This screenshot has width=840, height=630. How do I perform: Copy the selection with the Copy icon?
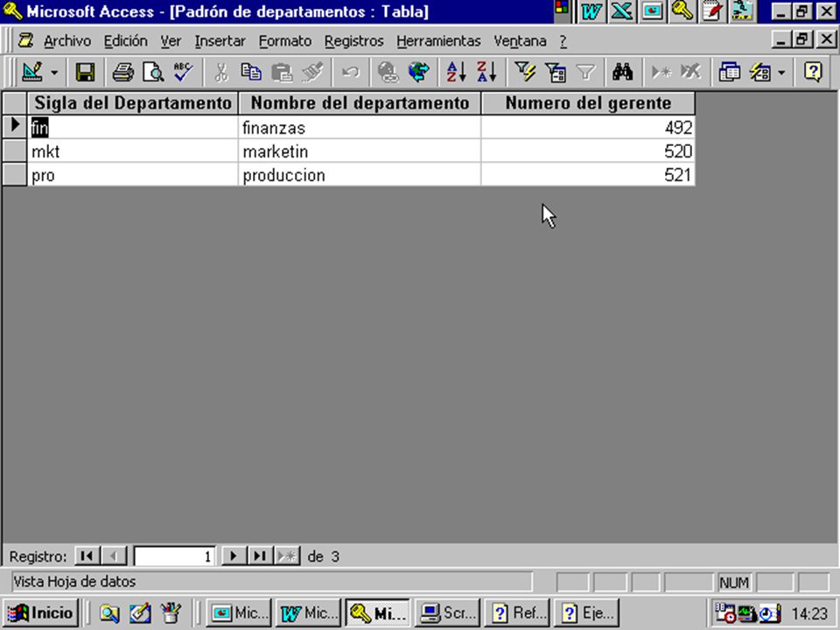pyautogui.click(x=251, y=72)
